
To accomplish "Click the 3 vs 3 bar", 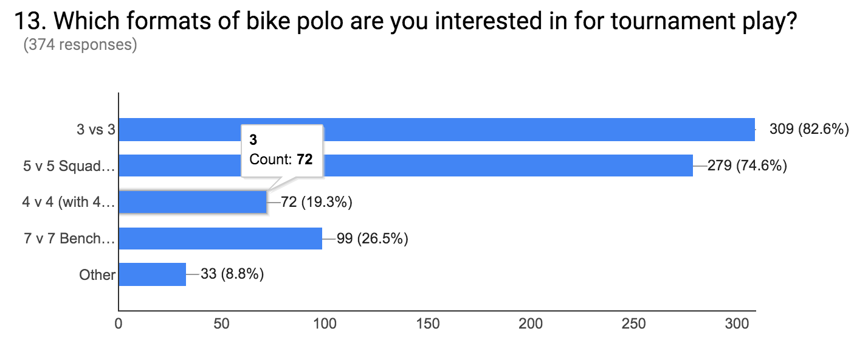I will point(436,130).
